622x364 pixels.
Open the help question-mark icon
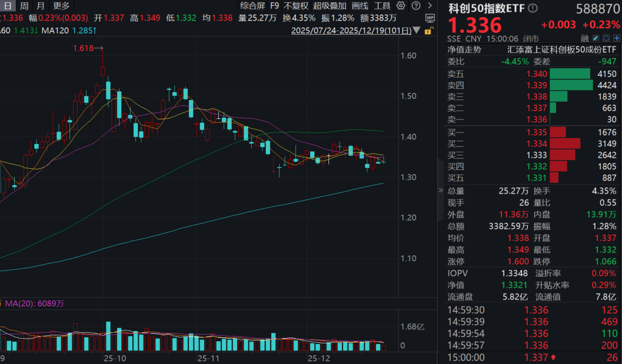point(417,5)
